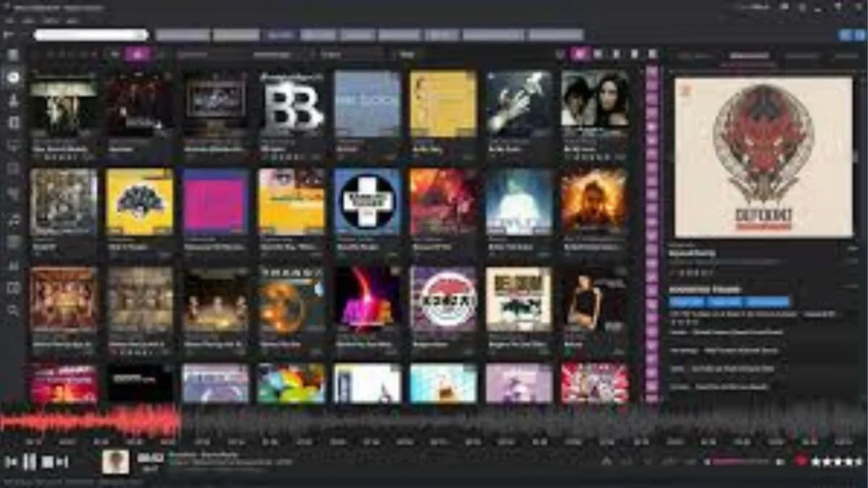Select the highlighted active tab
This screenshot has width=868, height=488.
click(x=280, y=35)
